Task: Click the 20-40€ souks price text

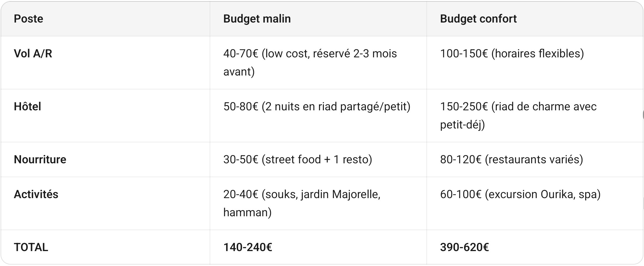Action: (x=241, y=194)
